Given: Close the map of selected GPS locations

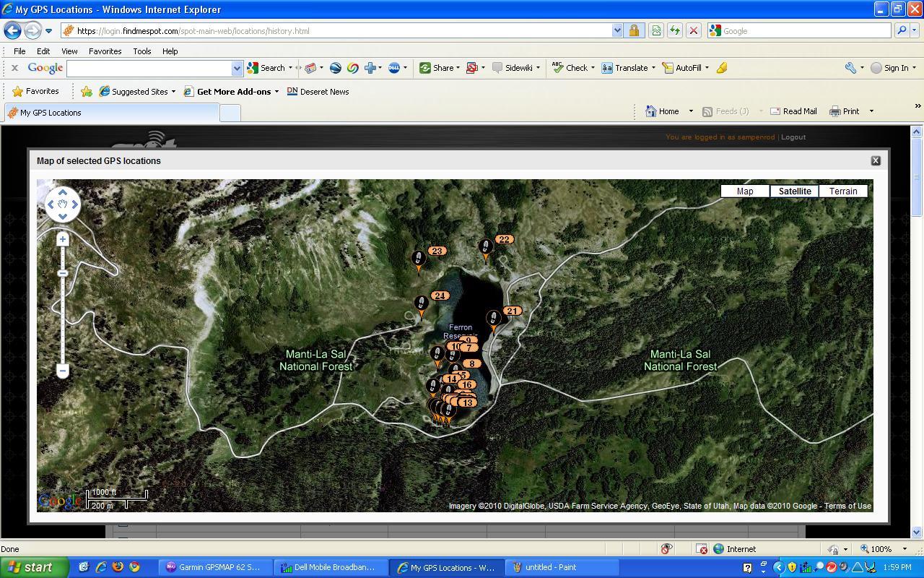Looking at the screenshot, I should (876, 160).
